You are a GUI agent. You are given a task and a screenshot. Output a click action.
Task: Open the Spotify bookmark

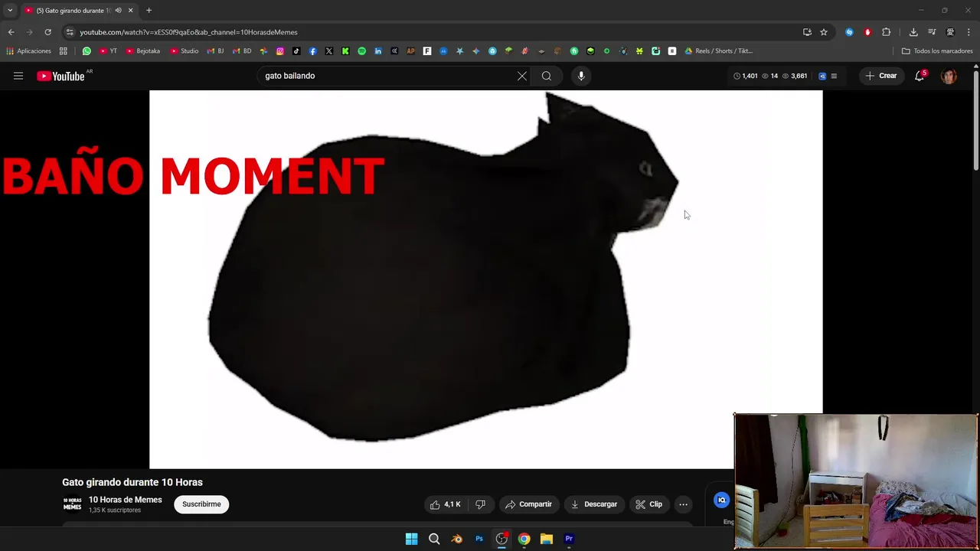coord(362,51)
